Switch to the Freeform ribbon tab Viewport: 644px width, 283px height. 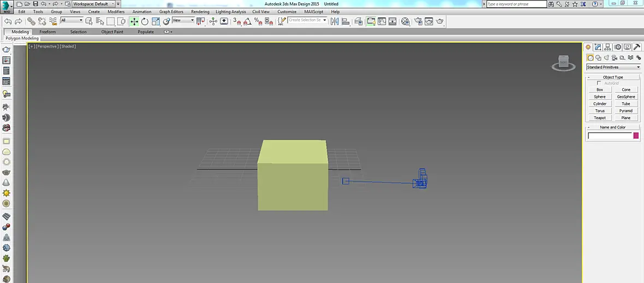(x=47, y=32)
